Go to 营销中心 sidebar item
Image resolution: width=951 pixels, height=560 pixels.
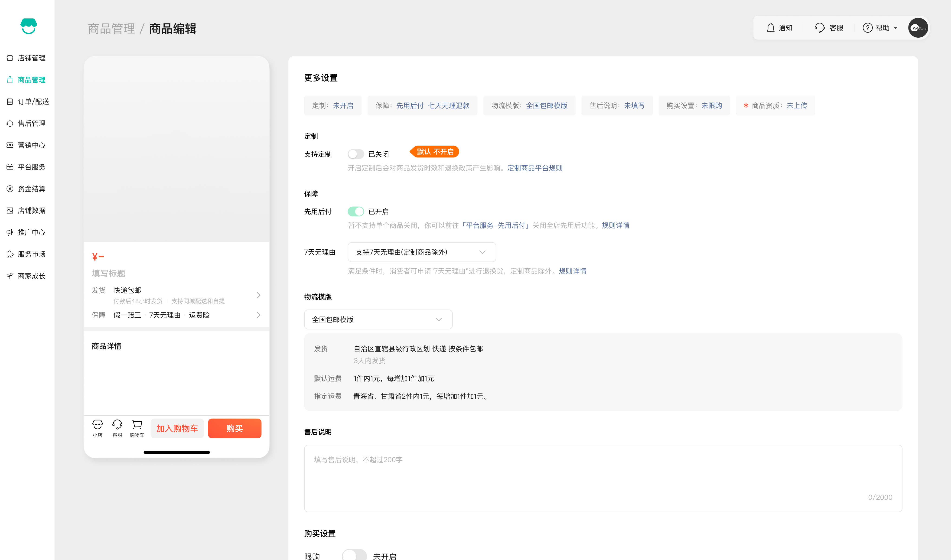pyautogui.click(x=32, y=145)
